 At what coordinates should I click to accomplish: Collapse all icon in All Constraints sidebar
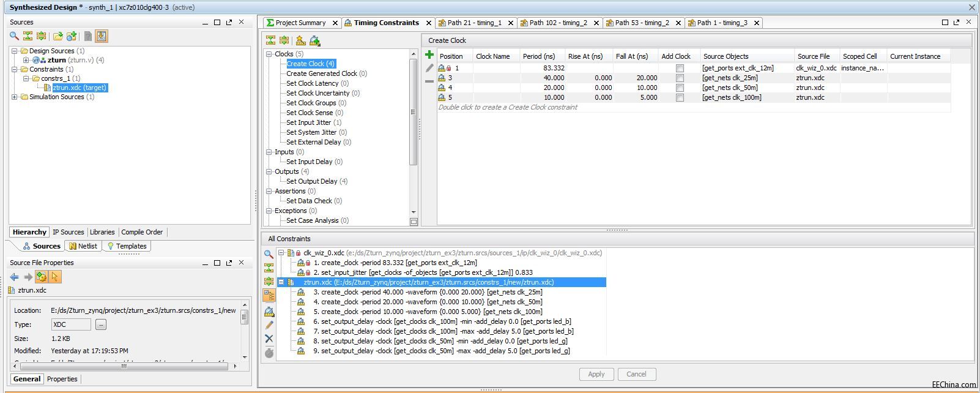(x=269, y=268)
